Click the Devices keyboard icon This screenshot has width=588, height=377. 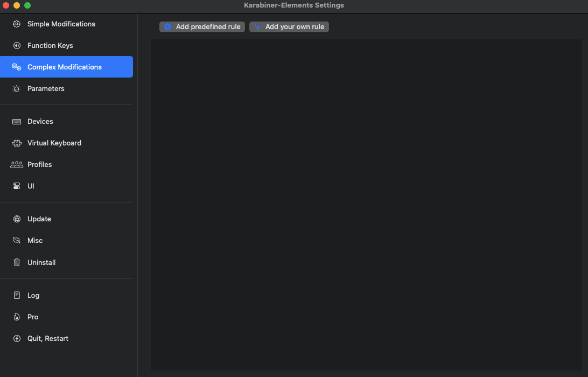[17, 121]
